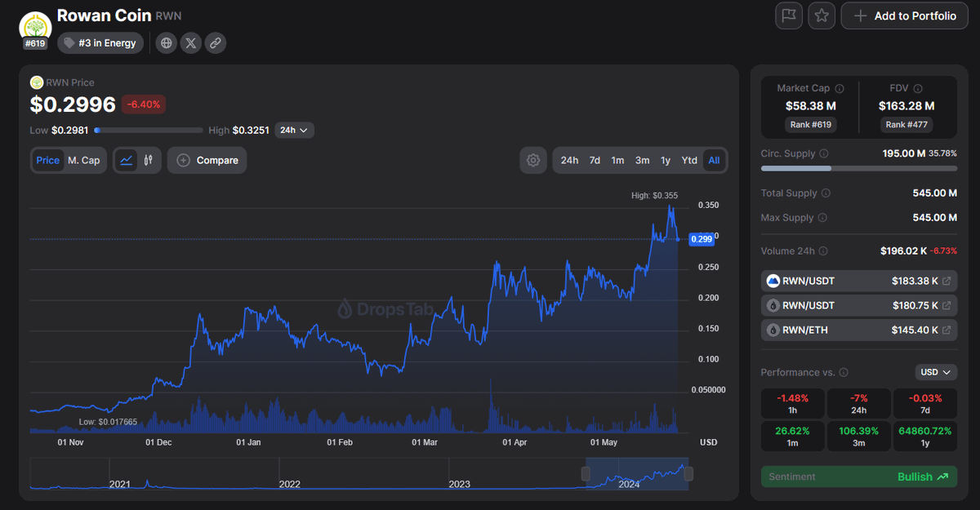Click left handle of timeline range selector
Screen dimensions: 980x510
point(586,473)
